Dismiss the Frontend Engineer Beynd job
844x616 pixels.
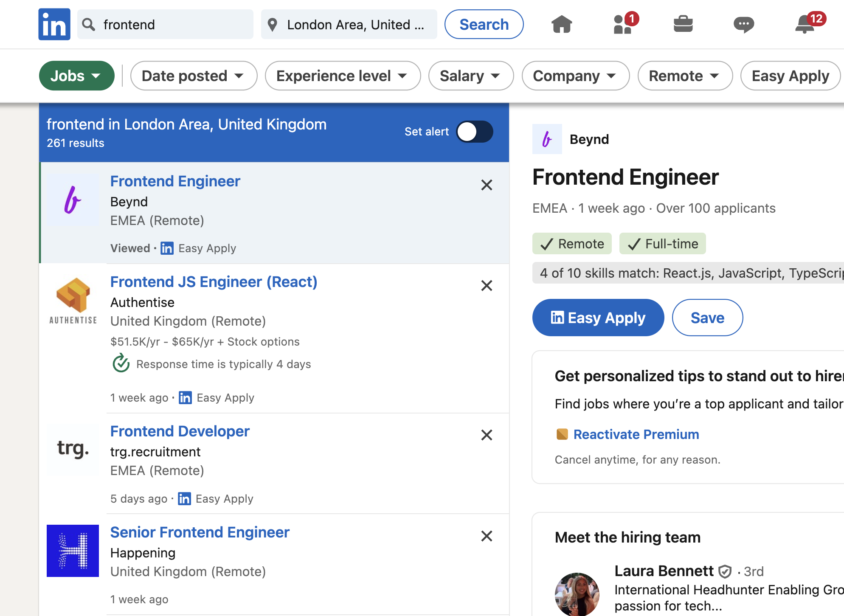(487, 185)
